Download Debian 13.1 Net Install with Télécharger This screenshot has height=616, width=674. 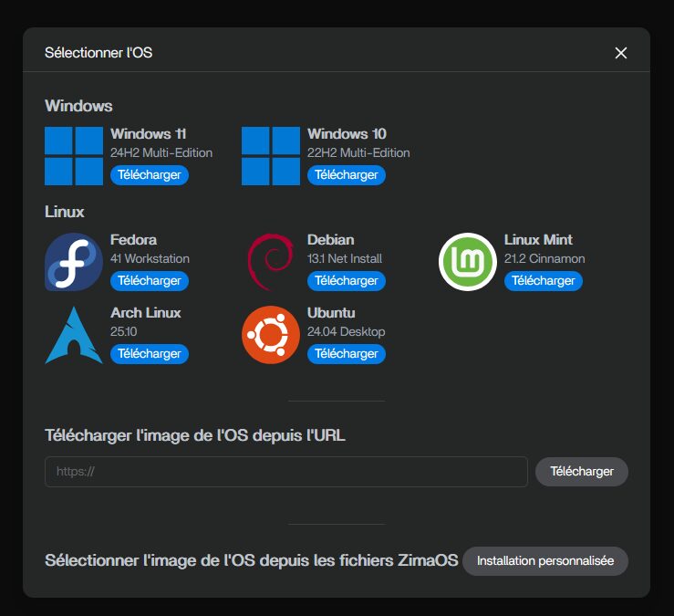(347, 281)
